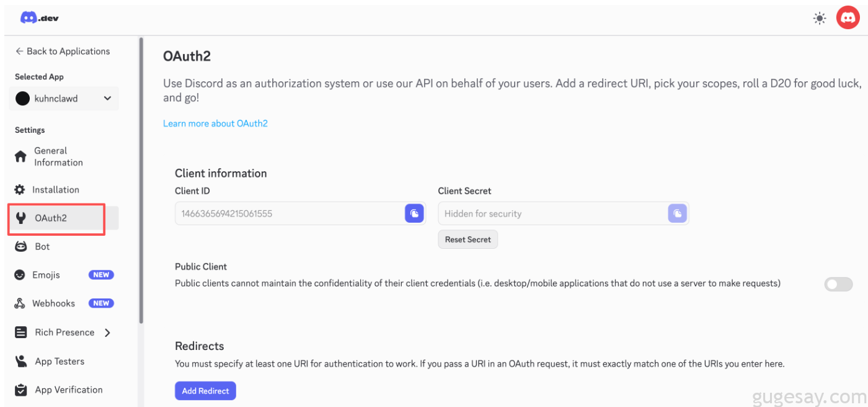This screenshot has height=407, width=868.
Task: Open the App Testers page
Action: [x=60, y=361]
